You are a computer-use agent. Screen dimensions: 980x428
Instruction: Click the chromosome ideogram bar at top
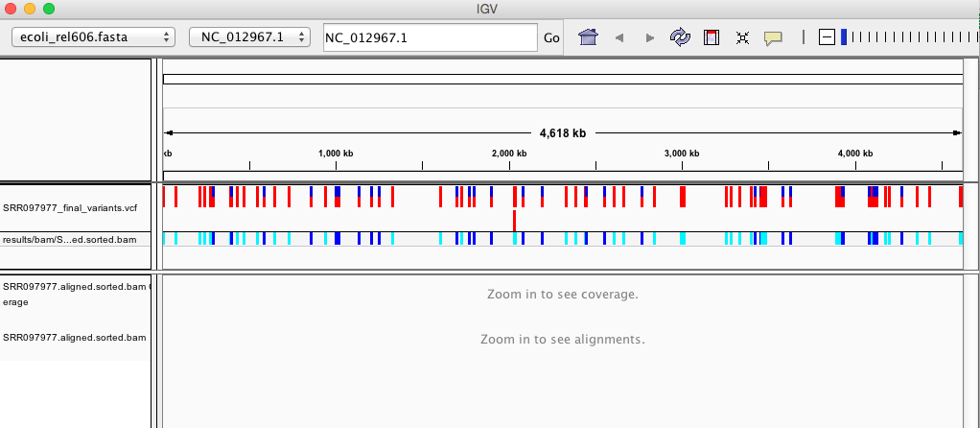pos(562,79)
